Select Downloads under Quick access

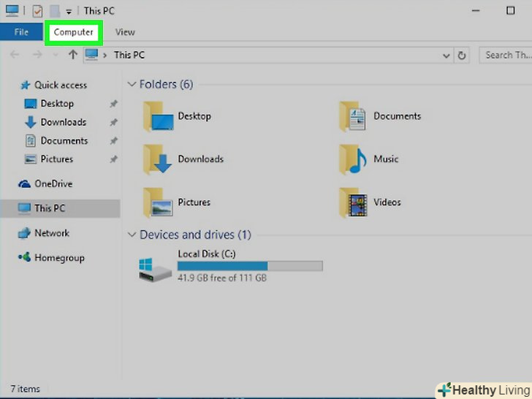64,122
